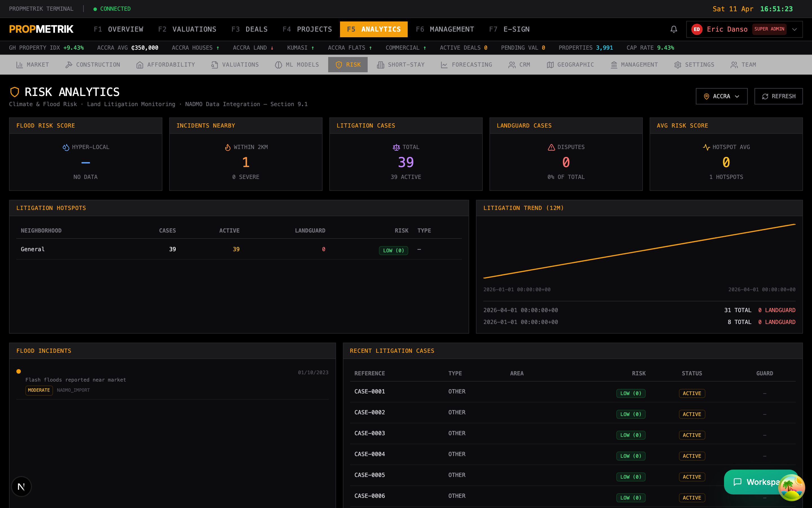The width and height of the screenshot is (812, 508).
Task: Click the CASE-0006 reference
Action: (x=370, y=496)
